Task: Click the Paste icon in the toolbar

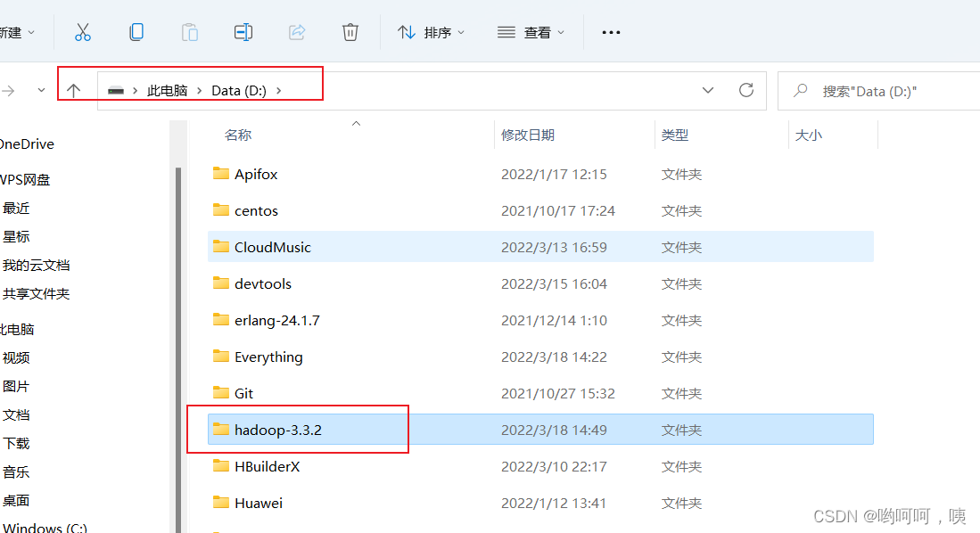Action: [190, 32]
